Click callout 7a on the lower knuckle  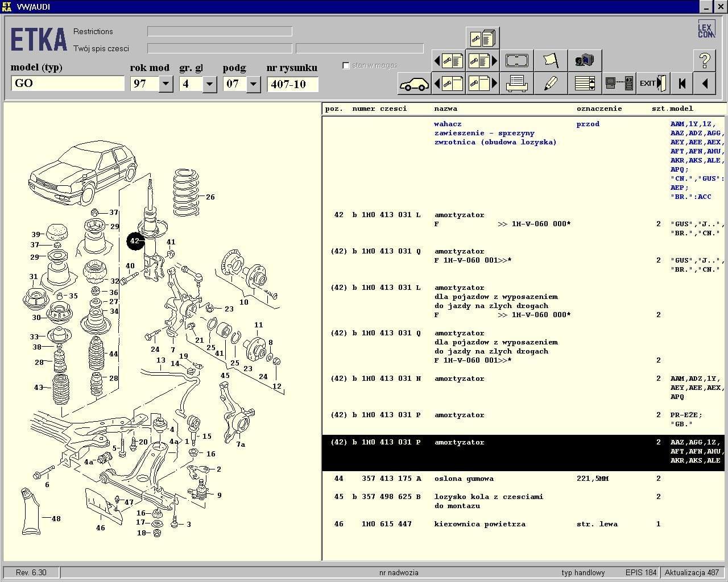(x=241, y=444)
